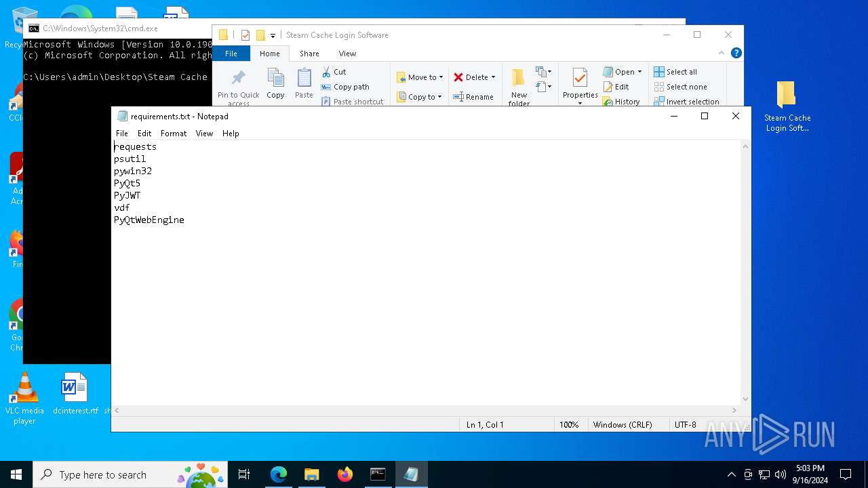
Task: Click Invert selection in ribbon
Action: tap(686, 102)
